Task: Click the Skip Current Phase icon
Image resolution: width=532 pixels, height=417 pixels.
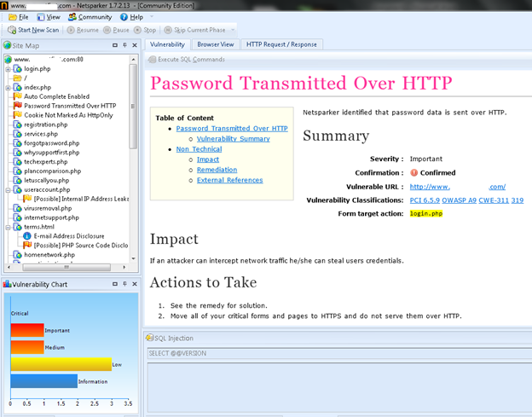Action: [x=169, y=30]
